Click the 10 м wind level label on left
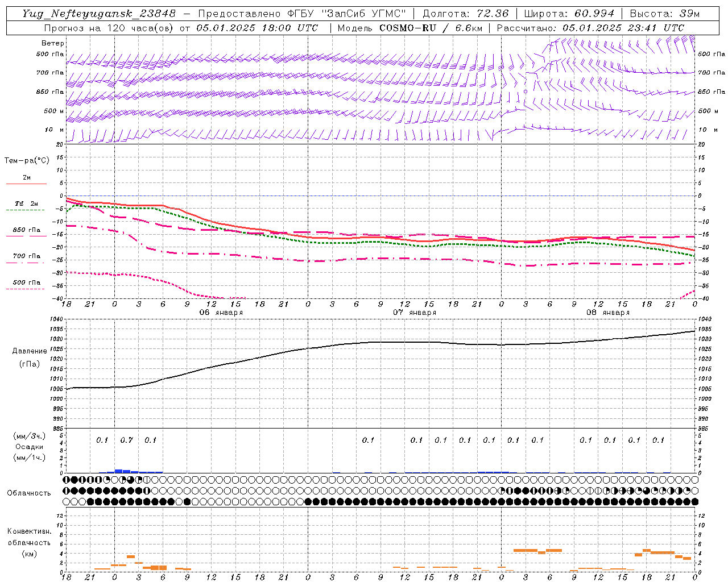Image resolution: width=728 pixels, height=582 pixels. pyautogui.click(x=55, y=130)
